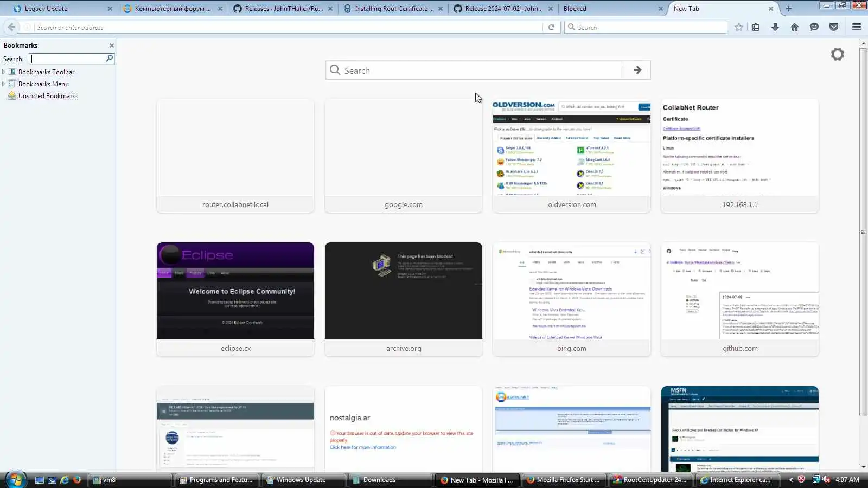This screenshot has height=488, width=868.
Task: Close the Bookmarks sidebar
Action: point(112,46)
